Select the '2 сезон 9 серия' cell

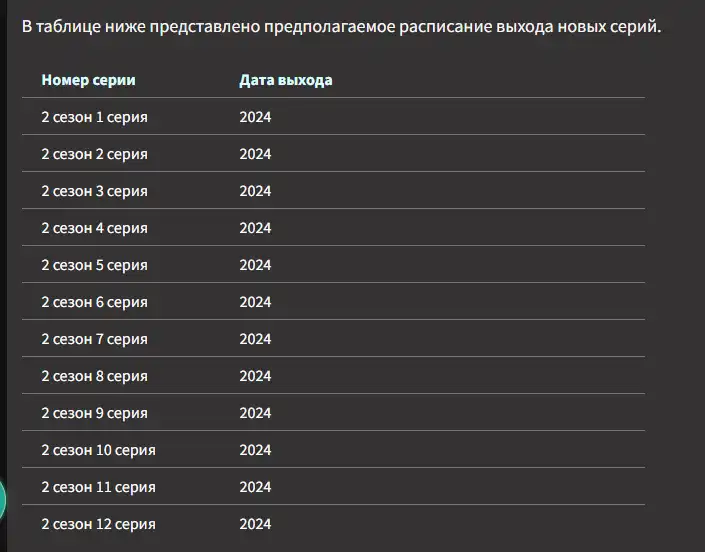point(94,413)
